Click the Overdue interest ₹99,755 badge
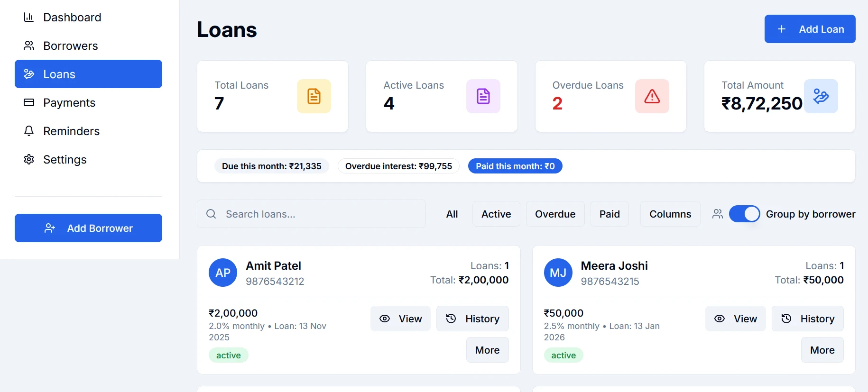Screen dimensions: 868x392 click(x=398, y=166)
